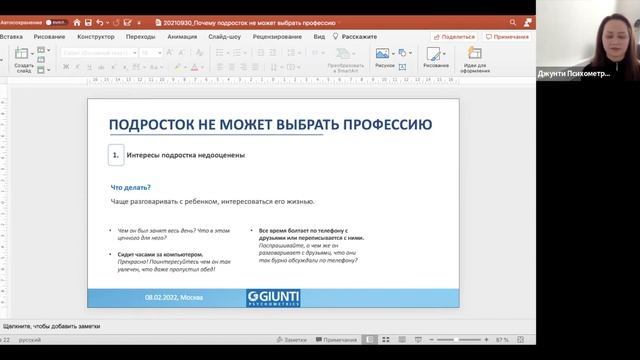Open the font size combo box
Screen dimensions: 640x360
click(x=151, y=53)
